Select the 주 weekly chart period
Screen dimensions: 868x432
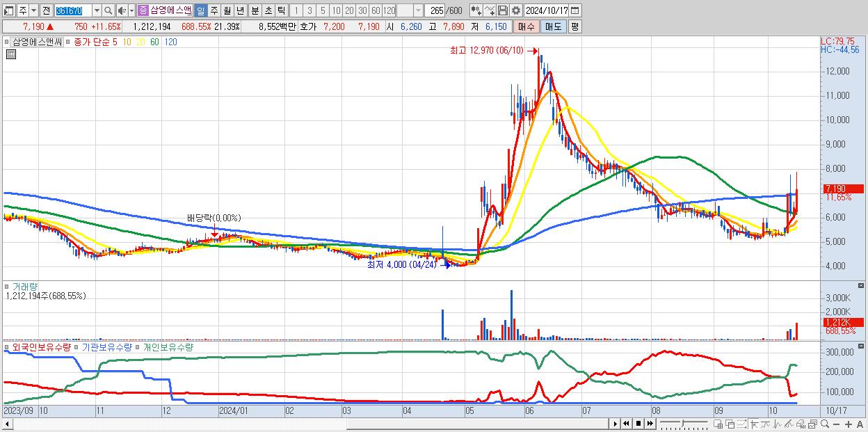(x=214, y=10)
